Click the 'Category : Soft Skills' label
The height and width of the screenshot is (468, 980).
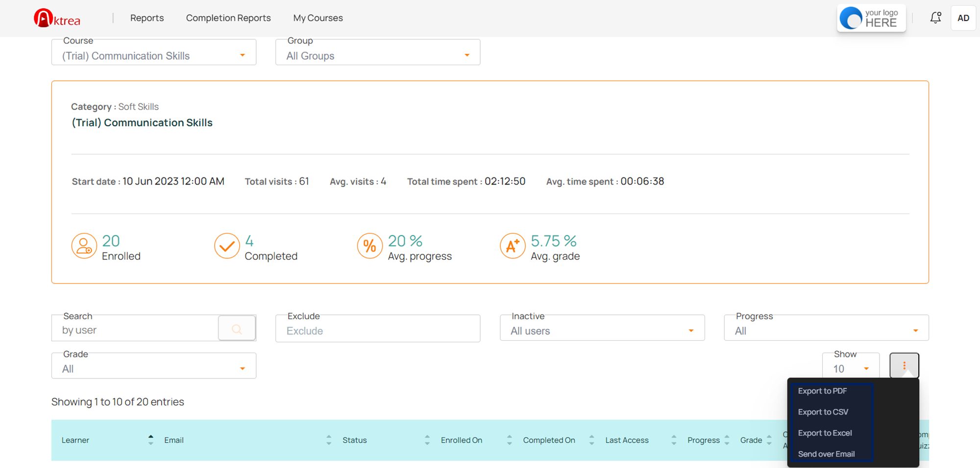click(x=115, y=107)
